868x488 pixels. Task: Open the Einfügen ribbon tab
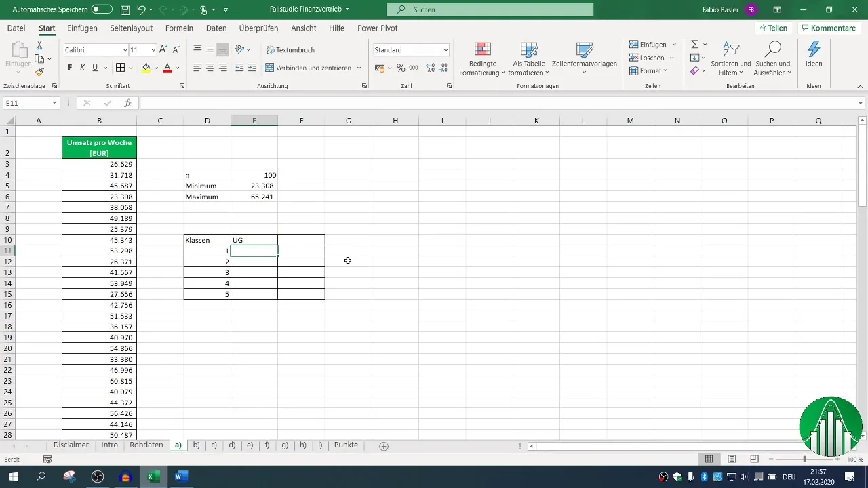click(83, 28)
